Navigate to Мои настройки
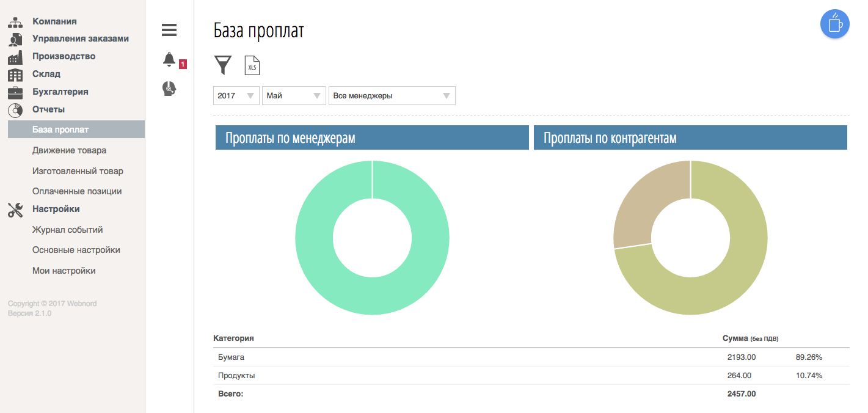This screenshot has height=413, width=868. pos(64,271)
